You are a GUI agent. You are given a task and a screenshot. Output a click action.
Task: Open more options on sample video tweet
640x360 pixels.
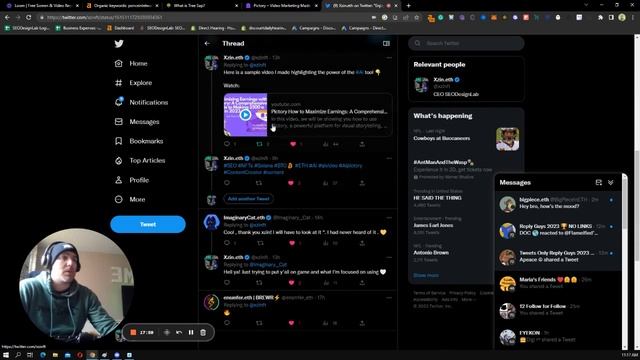389,58
